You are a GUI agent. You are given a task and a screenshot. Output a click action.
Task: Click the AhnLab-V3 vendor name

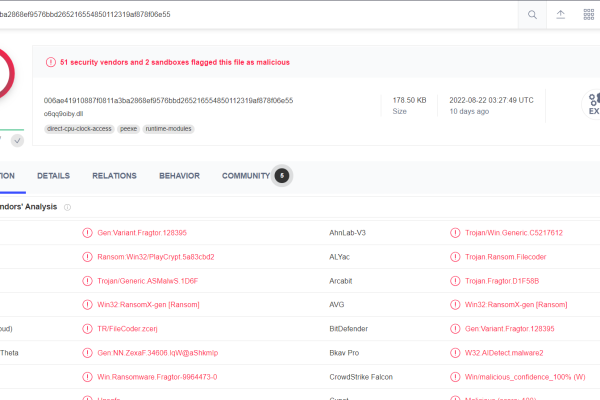pos(347,233)
